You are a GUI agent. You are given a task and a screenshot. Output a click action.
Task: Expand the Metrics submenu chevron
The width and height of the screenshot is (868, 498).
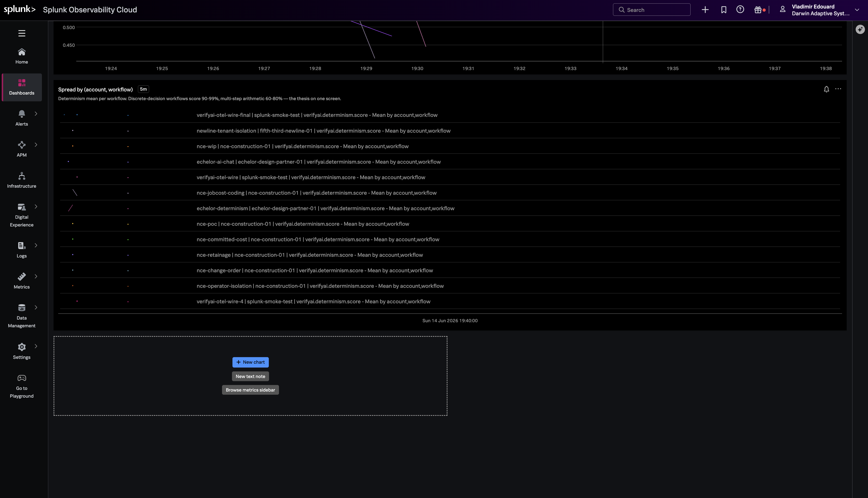36,276
